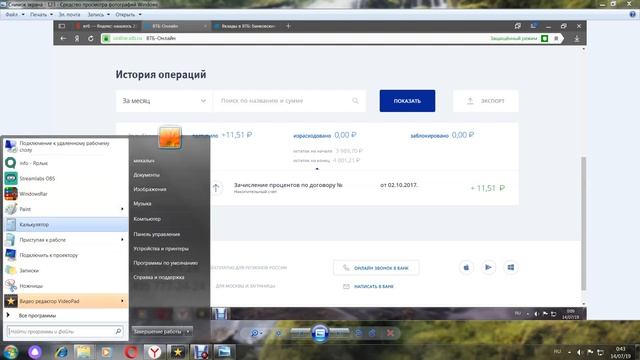Open the purple Alice assistant taskbar icon

tap(35, 352)
